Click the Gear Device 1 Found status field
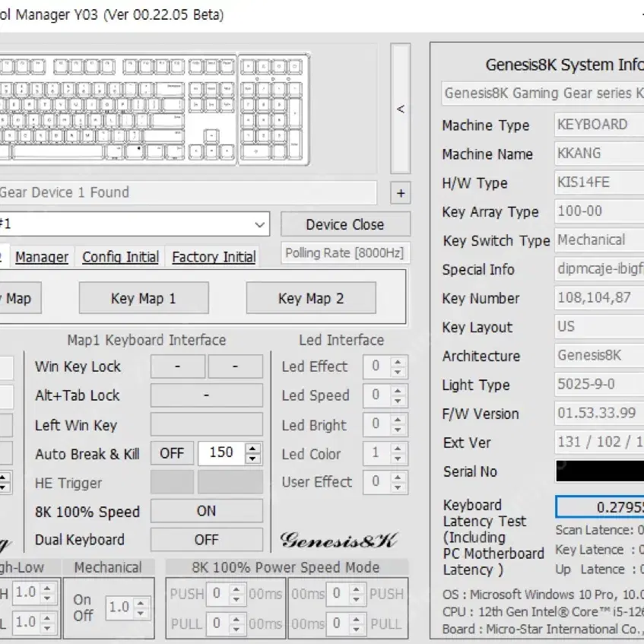Viewport: 644px width, 644px height. coord(188,192)
